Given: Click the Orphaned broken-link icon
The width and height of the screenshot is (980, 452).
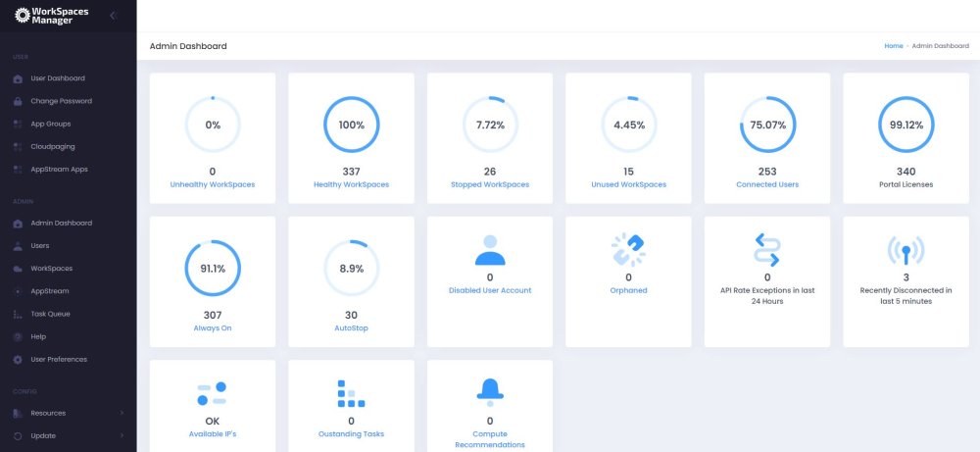Looking at the screenshot, I should pos(629,250).
